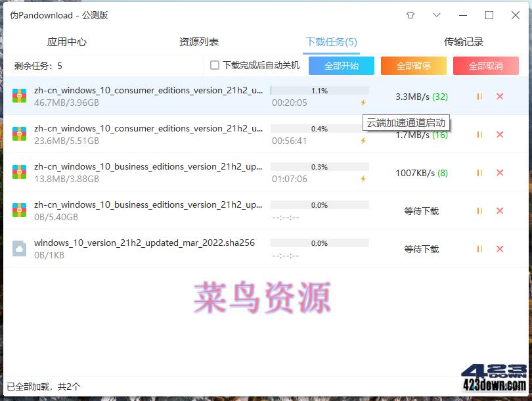Pause the sha256 file waiting task
The height and width of the screenshot is (401, 532).
[479, 248]
